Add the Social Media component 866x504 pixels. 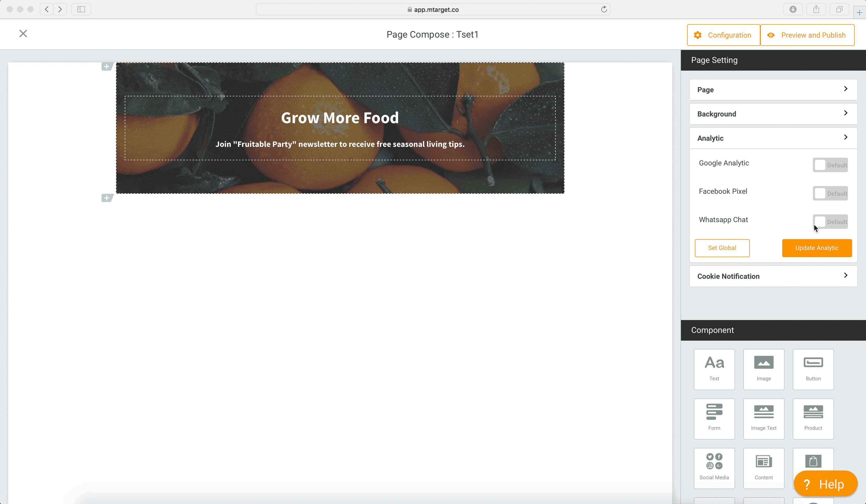coord(714,468)
